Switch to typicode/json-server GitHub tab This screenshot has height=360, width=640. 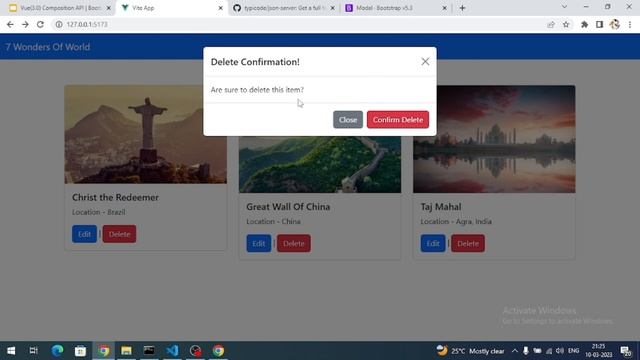tap(283, 8)
